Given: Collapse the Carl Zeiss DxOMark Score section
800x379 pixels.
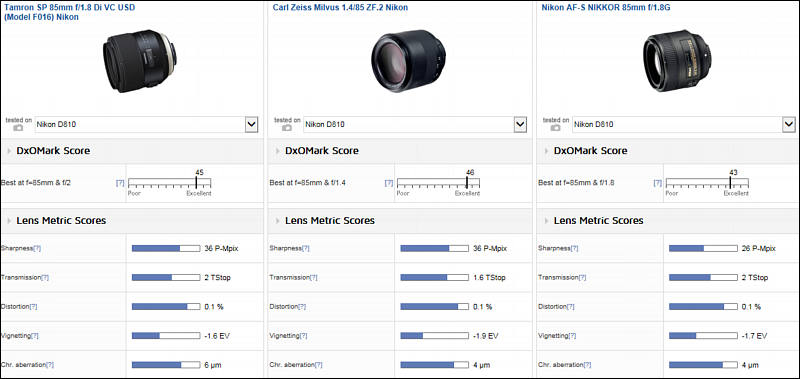Looking at the screenshot, I should tap(278, 151).
